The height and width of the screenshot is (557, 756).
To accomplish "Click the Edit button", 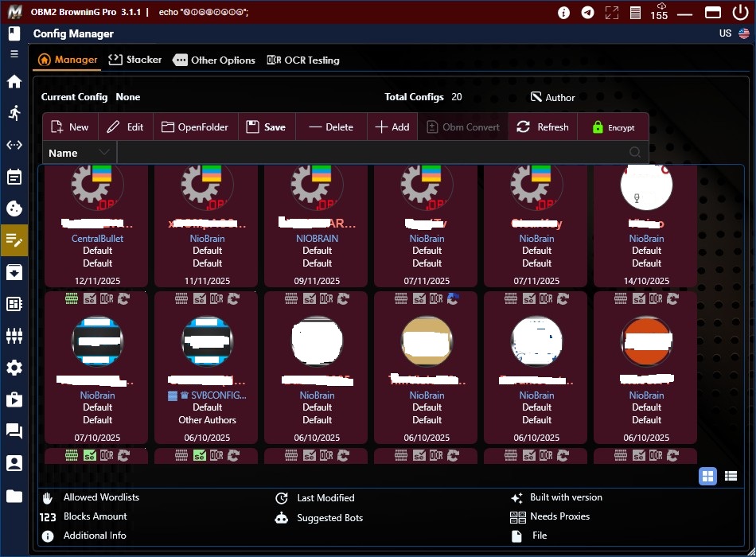I will pos(126,127).
